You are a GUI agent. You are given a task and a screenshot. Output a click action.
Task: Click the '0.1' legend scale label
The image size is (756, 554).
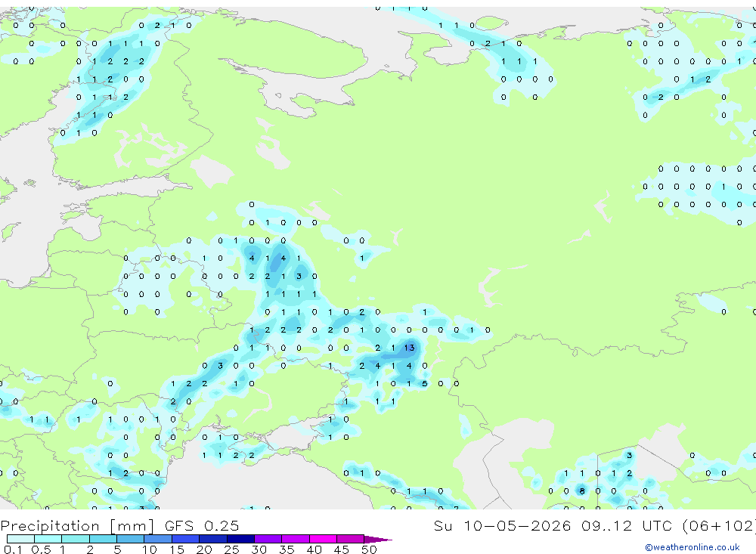[13, 549]
